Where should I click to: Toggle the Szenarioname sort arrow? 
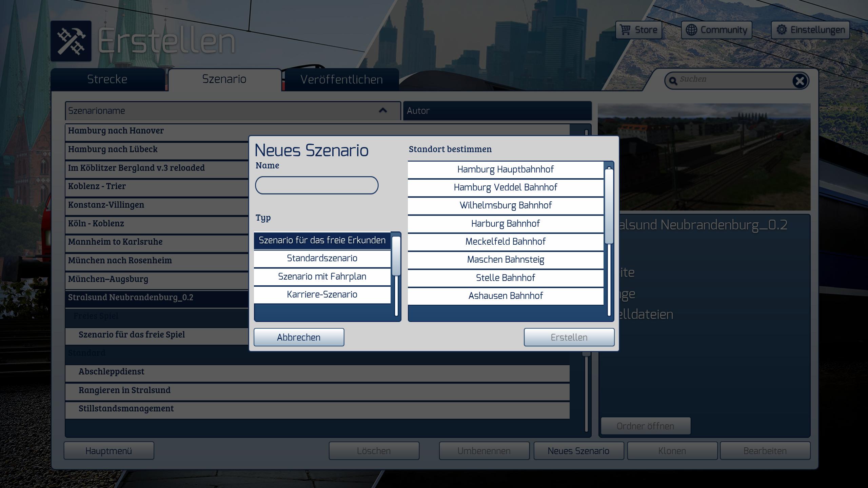click(x=383, y=110)
